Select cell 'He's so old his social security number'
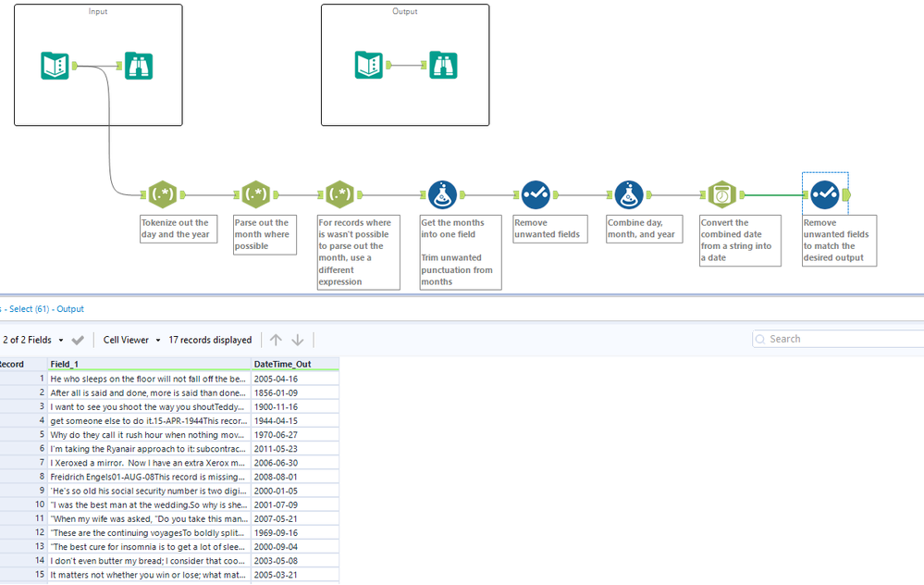Screen dimensions: 924x585 point(149,491)
